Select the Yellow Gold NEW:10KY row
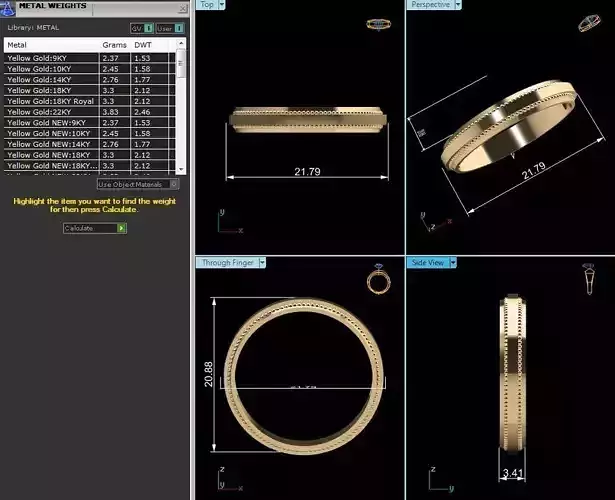 [x=89, y=134]
